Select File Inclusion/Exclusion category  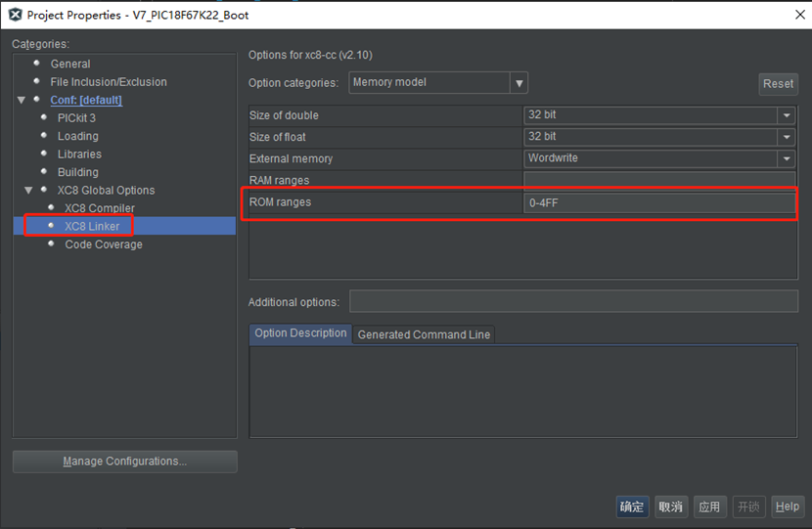[x=109, y=82]
